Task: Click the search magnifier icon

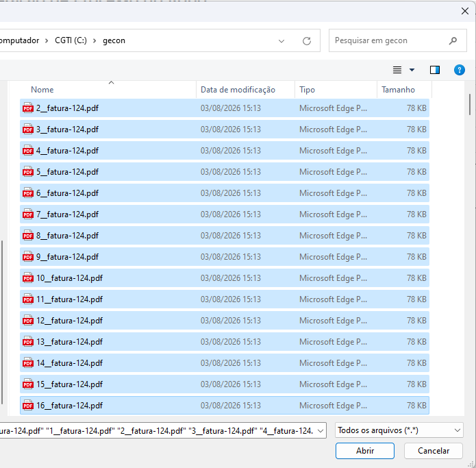Action: [453, 40]
